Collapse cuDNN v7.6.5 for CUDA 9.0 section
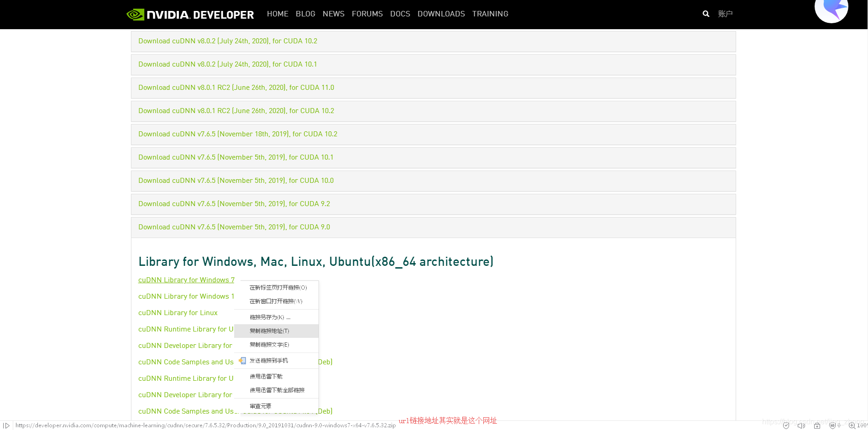This screenshot has width=868, height=430. 433,228
